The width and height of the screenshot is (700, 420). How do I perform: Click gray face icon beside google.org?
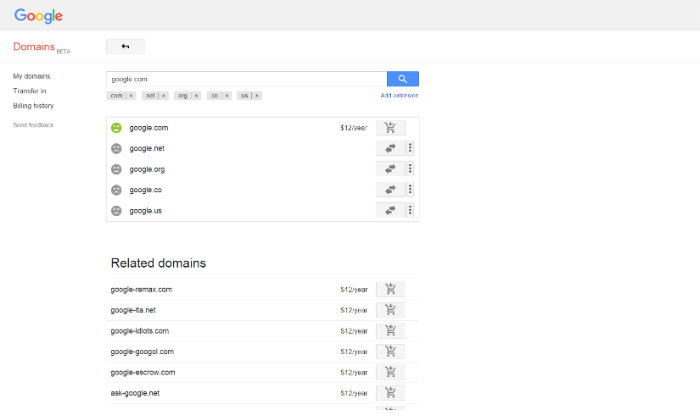tap(116, 169)
